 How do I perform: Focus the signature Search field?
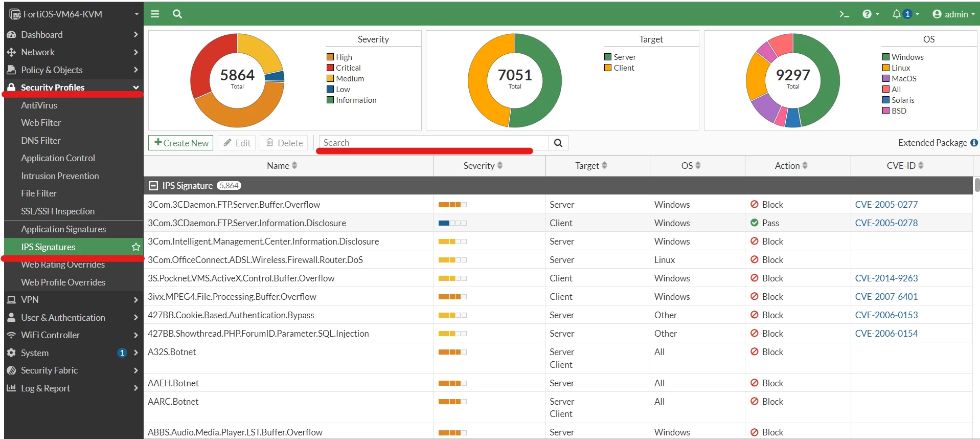coord(434,143)
